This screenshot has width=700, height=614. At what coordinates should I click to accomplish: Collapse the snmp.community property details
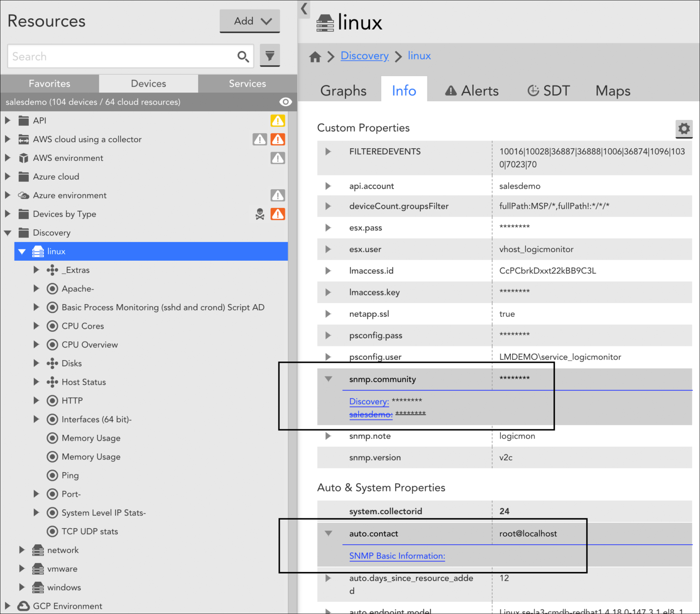(329, 378)
